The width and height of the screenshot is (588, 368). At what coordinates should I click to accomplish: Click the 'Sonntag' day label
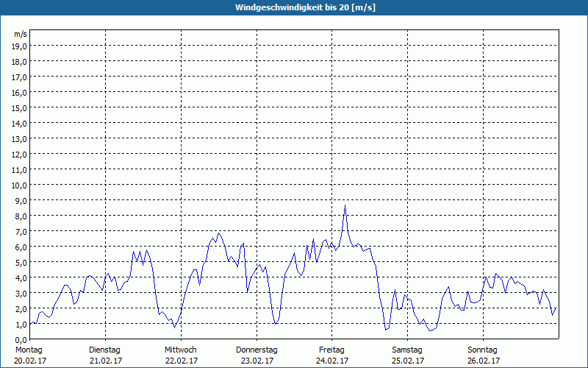coord(483,350)
